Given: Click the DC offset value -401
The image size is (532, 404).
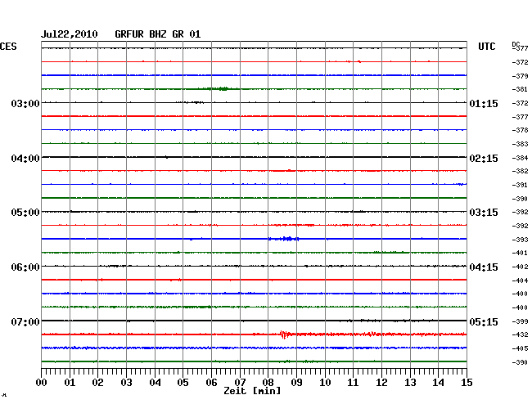Looking at the screenshot, I should (x=520, y=253).
